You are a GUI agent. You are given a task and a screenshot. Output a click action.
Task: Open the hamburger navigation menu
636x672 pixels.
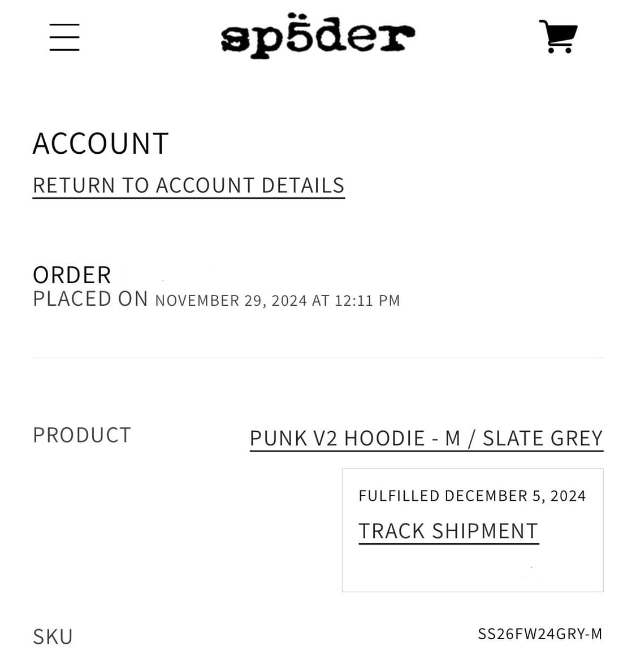(x=64, y=37)
